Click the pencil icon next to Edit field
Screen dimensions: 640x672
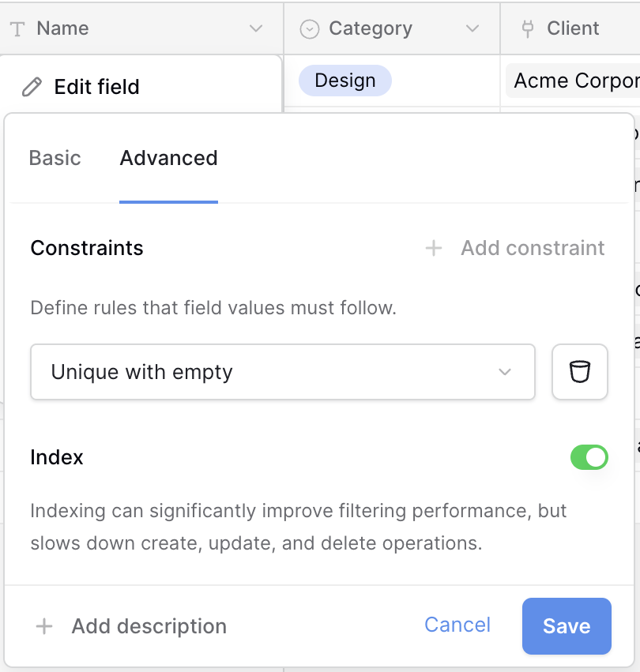pos(32,87)
